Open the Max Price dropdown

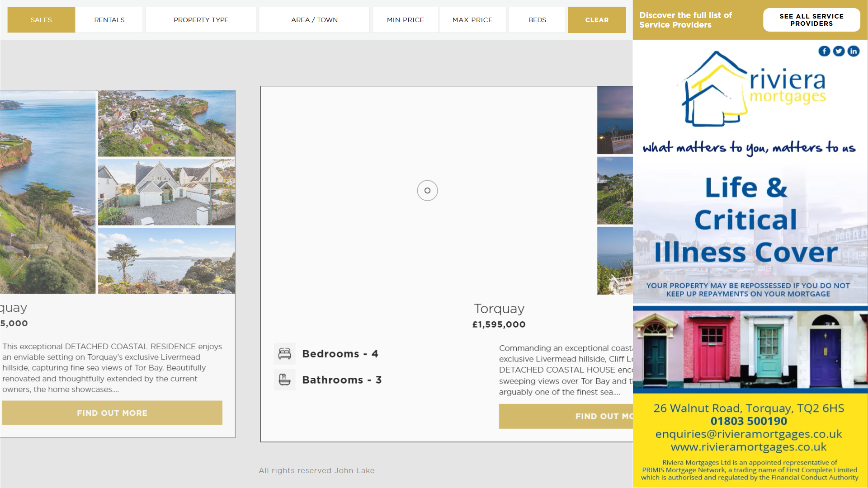(472, 20)
